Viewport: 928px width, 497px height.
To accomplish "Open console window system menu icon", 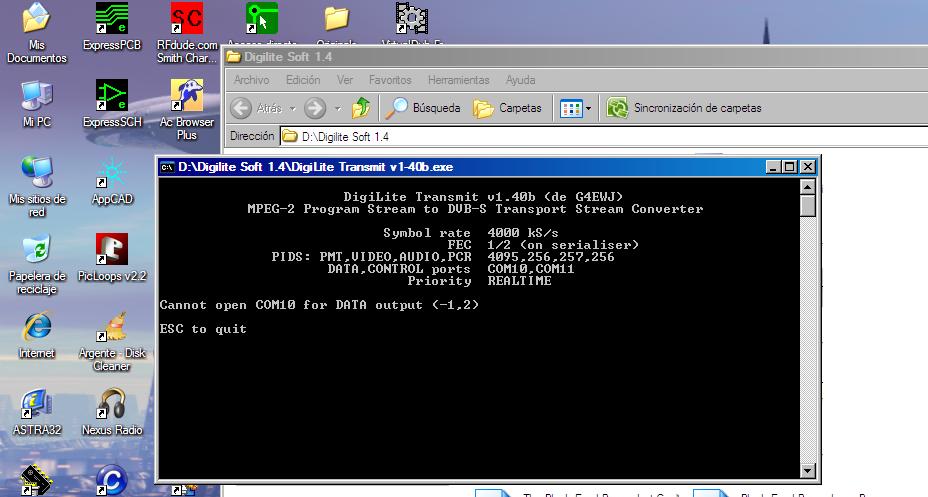I will coord(167,167).
